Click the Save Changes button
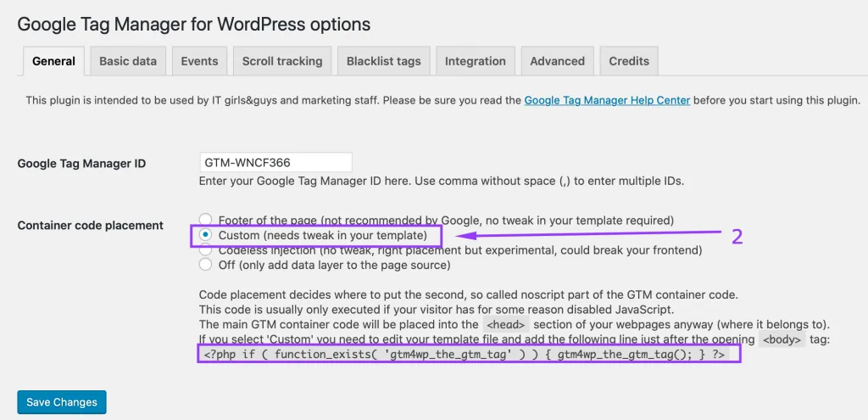Viewport: 868px width, 420px height. pos(61,402)
